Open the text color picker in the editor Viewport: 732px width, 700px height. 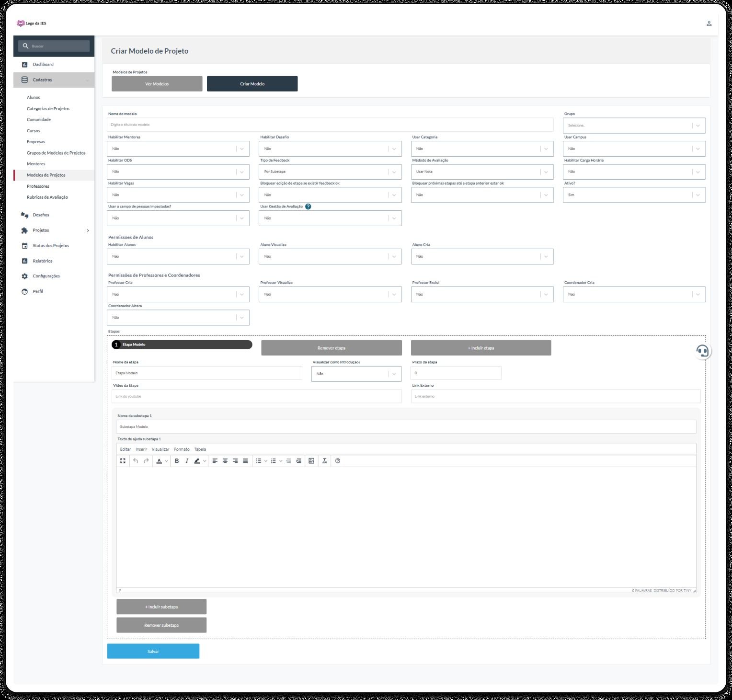(160, 461)
